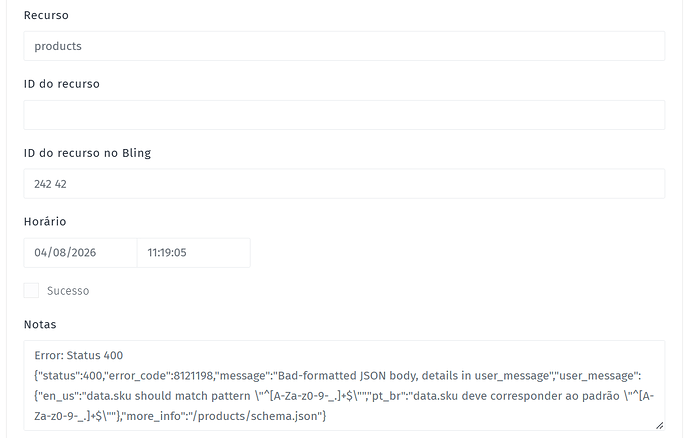Click the /products/schema.json text in notes
The width and height of the screenshot is (690, 438).
click(254, 416)
